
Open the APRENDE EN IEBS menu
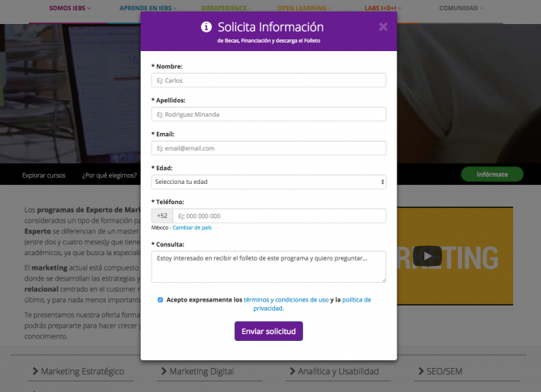148,9
